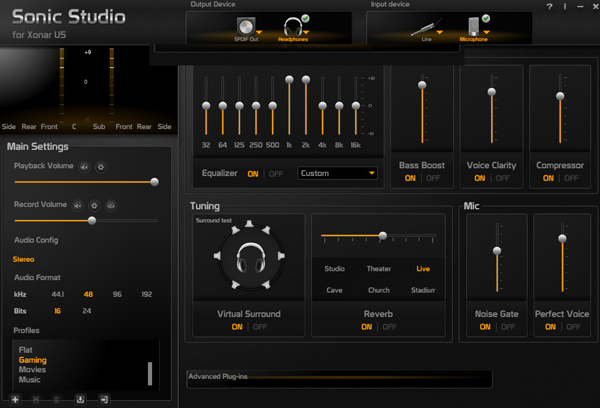This screenshot has width=600, height=408.
Task: Choose the Live reverb preset
Action: pos(423,269)
